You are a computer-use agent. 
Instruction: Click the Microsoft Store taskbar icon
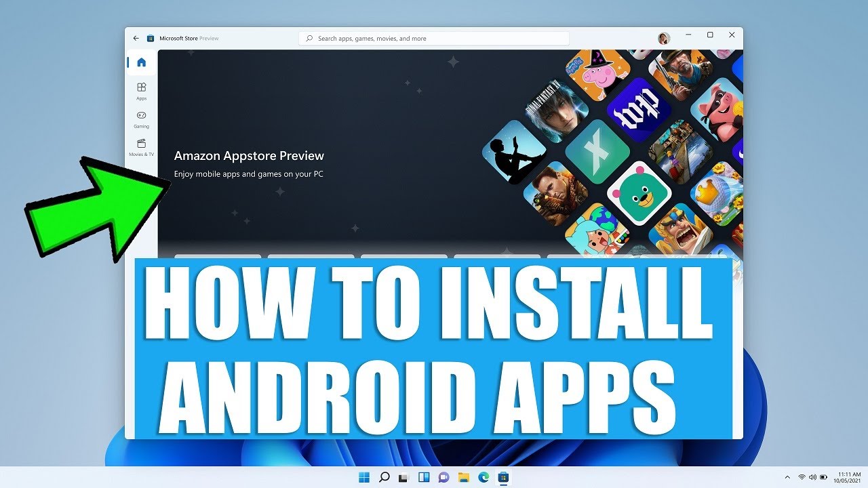[x=503, y=477]
